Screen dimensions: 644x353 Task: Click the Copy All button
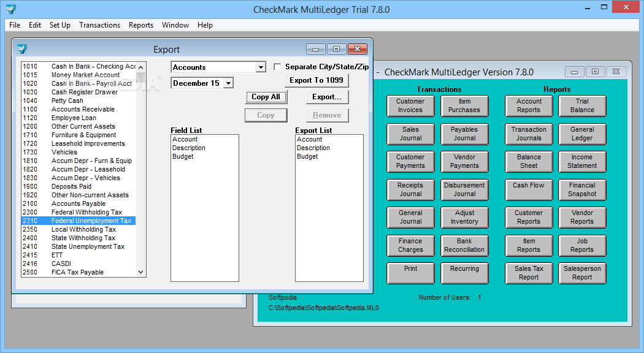pyautogui.click(x=266, y=97)
